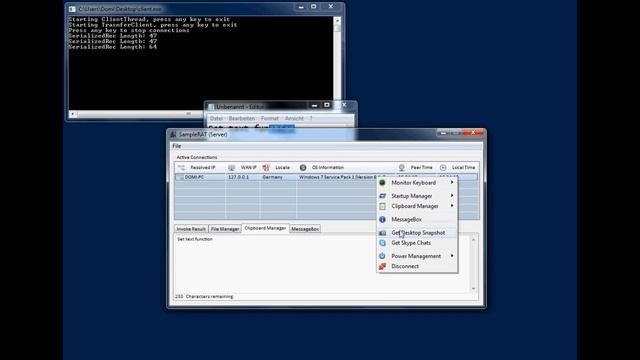
Task: Expand the Clipboard Manager submenu arrow
Action: tap(452, 206)
